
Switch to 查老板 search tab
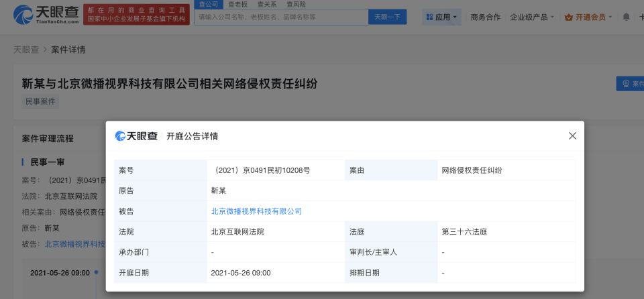[237, 5]
